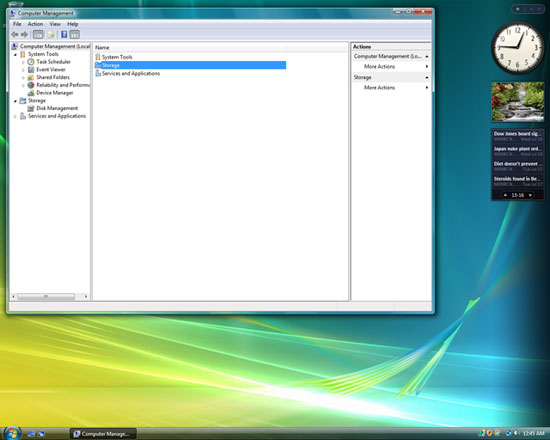550x440 pixels.
Task: Open More Actions under Computer Management heading
Action: (x=380, y=66)
